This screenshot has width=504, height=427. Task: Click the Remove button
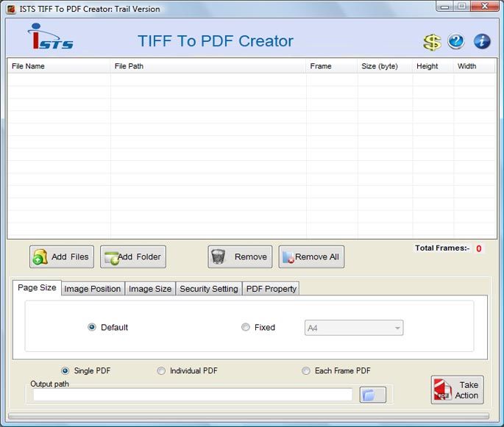[x=240, y=256]
